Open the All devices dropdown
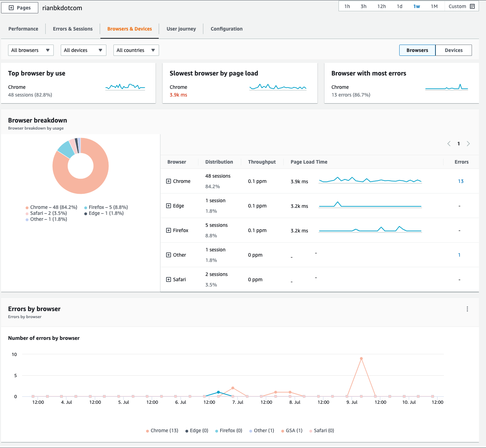 (84, 50)
